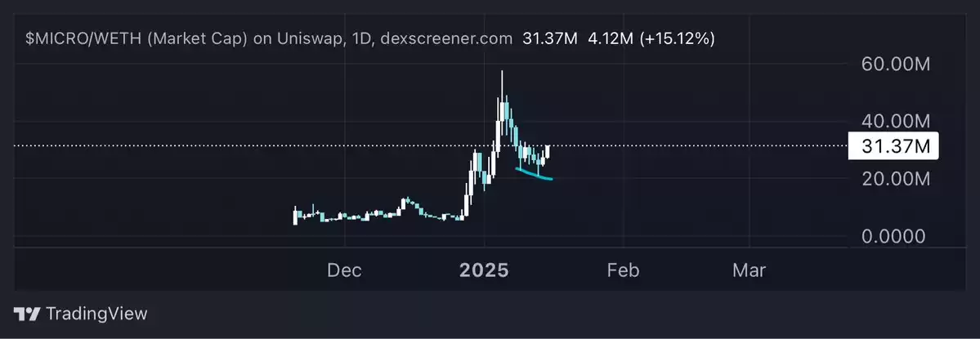
Task: Click the Dec date label
Action: coord(344,271)
